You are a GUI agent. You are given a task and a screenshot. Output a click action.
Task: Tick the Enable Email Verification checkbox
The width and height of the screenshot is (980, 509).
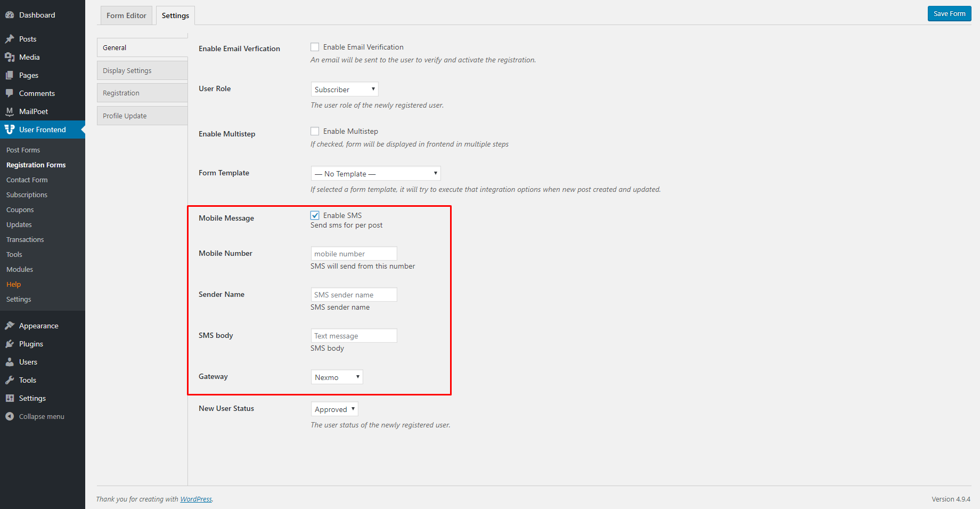click(315, 47)
